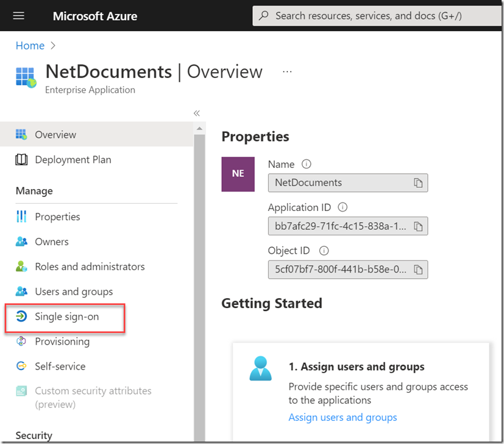Click the Owners people icon
504x444 pixels.
click(x=21, y=242)
